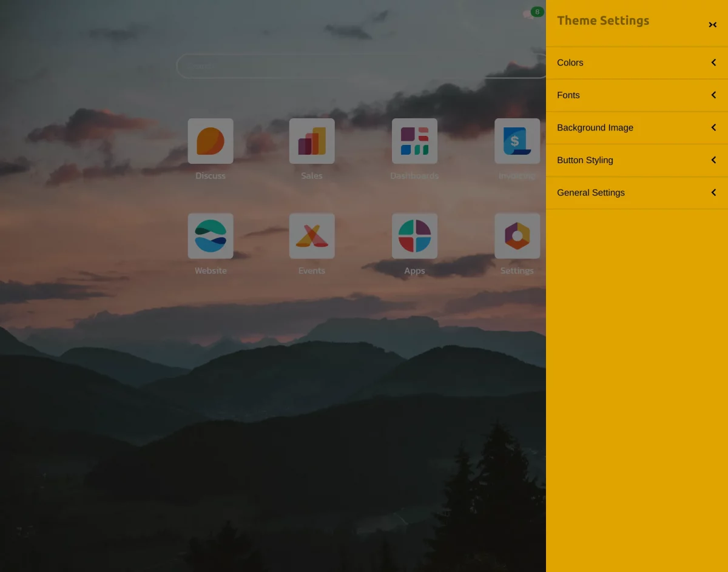Collapse the Theme Settings panel
728x572 pixels.
pos(712,24)
